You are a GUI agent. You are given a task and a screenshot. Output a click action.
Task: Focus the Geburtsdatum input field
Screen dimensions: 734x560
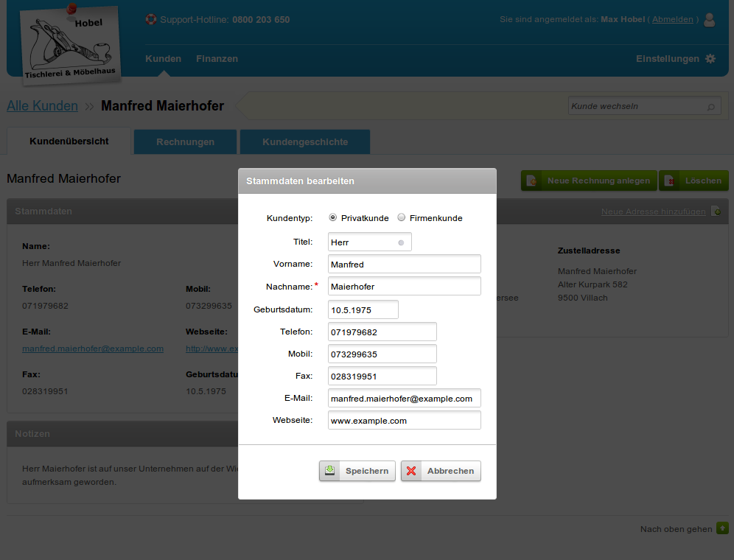[x=363, y=310]
